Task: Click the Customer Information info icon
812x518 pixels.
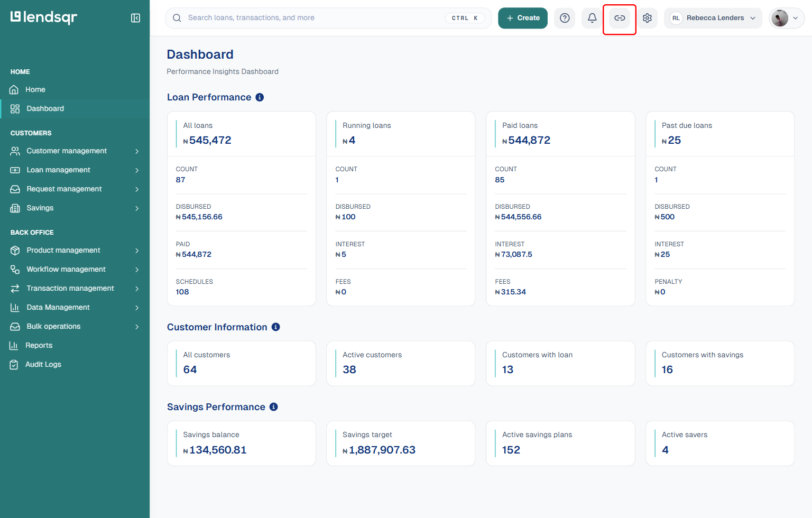Action: (276, 327)
